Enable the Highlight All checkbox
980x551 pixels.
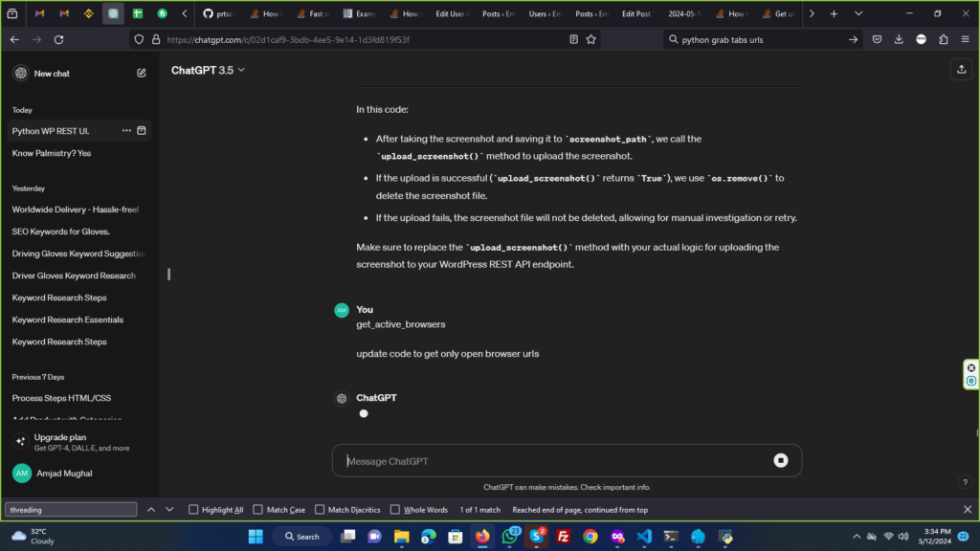[x=194, y=510]
